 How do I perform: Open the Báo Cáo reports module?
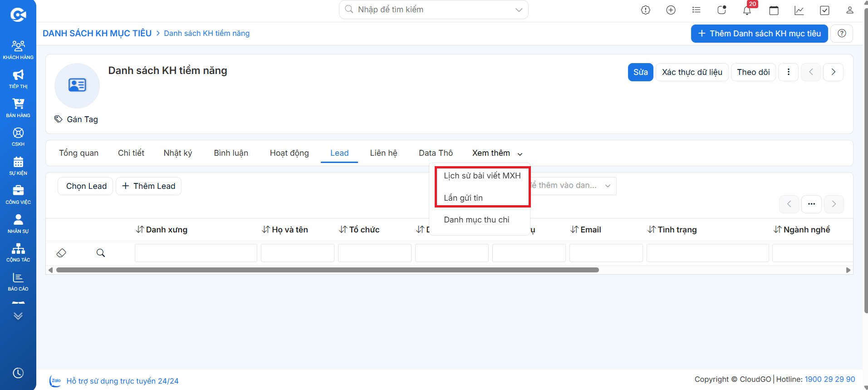(18, 281)
